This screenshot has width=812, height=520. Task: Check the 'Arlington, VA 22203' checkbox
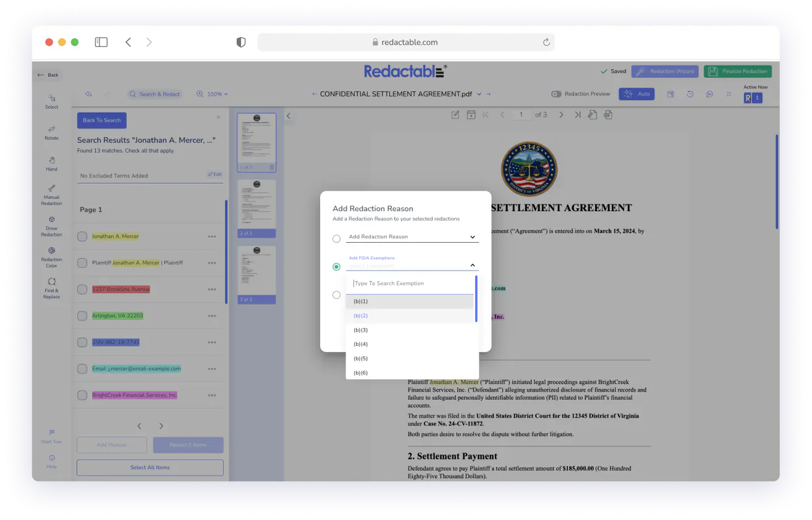(82, 316)
